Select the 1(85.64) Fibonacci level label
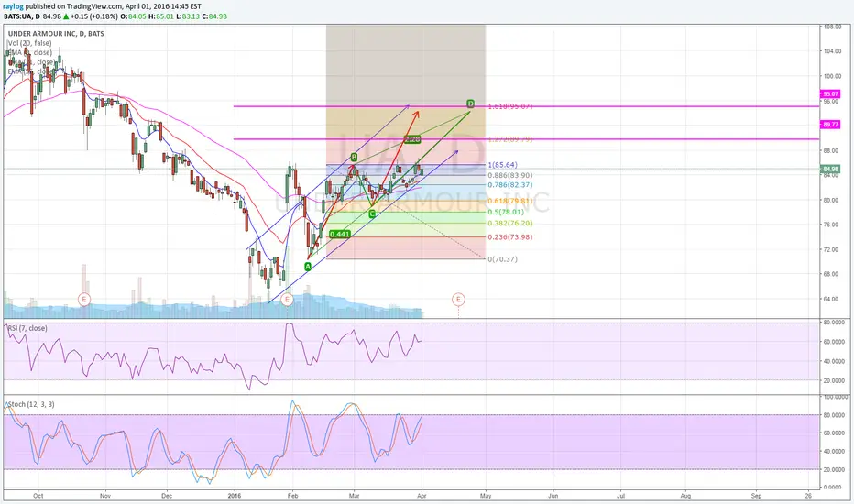Image resolution: width=854 pixels, height=504 pixels. click(x=503, y=165)
